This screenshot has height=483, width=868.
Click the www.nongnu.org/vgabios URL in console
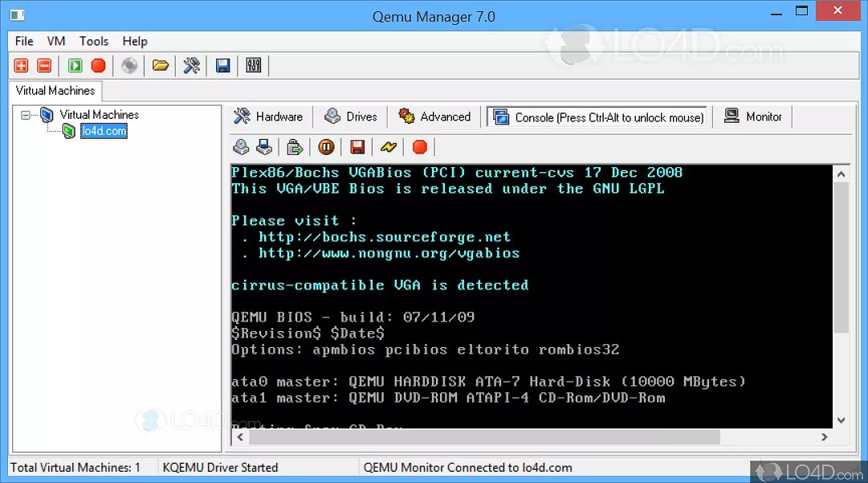tap(389, 253)
